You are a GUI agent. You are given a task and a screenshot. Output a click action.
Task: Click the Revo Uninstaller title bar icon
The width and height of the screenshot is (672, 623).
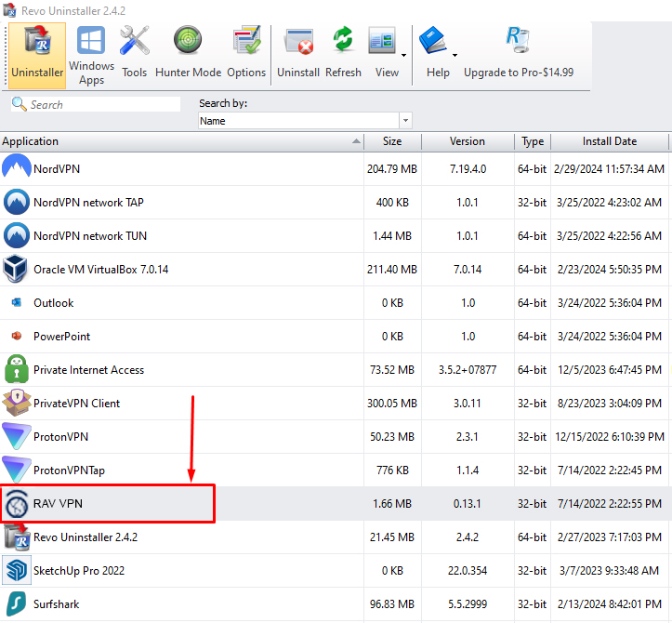(x=9, y=9)
